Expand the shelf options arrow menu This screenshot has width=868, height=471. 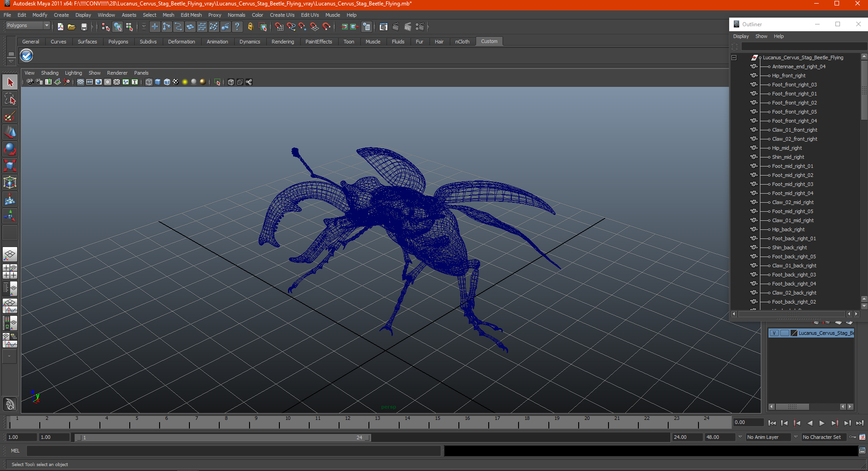[11, 61]
